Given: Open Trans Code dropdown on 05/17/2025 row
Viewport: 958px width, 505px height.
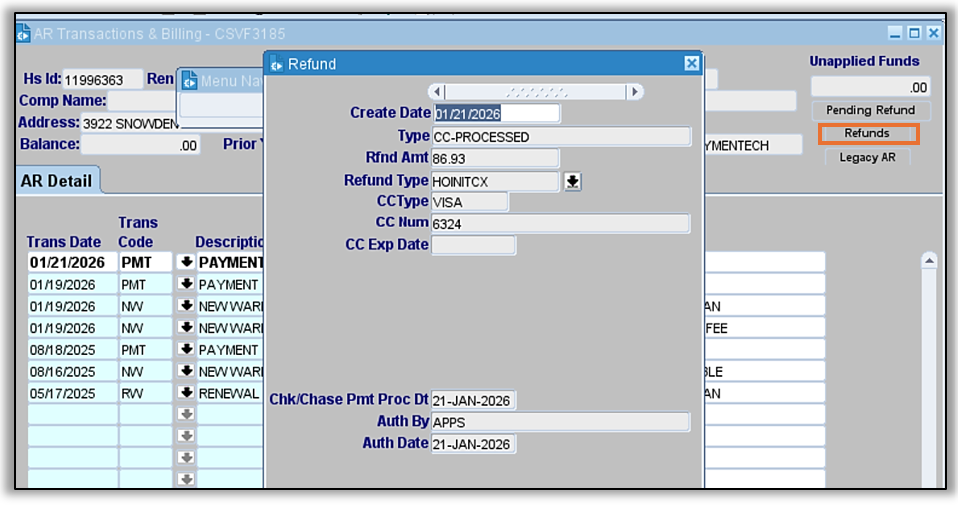Looking at the screenshot, I should (x=185, y=393).
